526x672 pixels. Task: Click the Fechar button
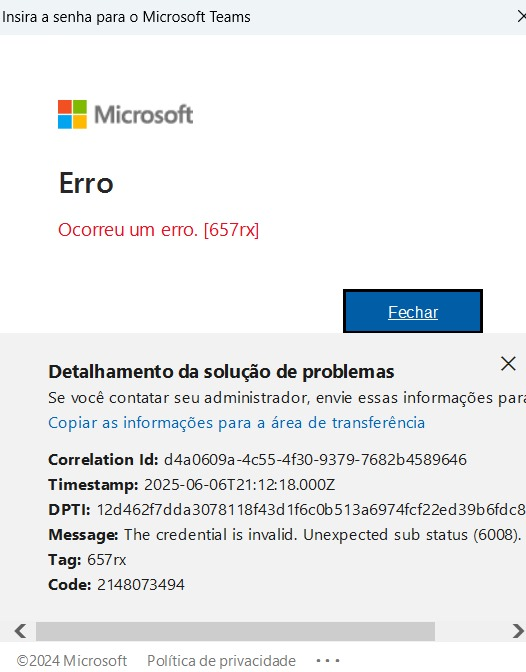pyautogui.click(x=413, y=311)
